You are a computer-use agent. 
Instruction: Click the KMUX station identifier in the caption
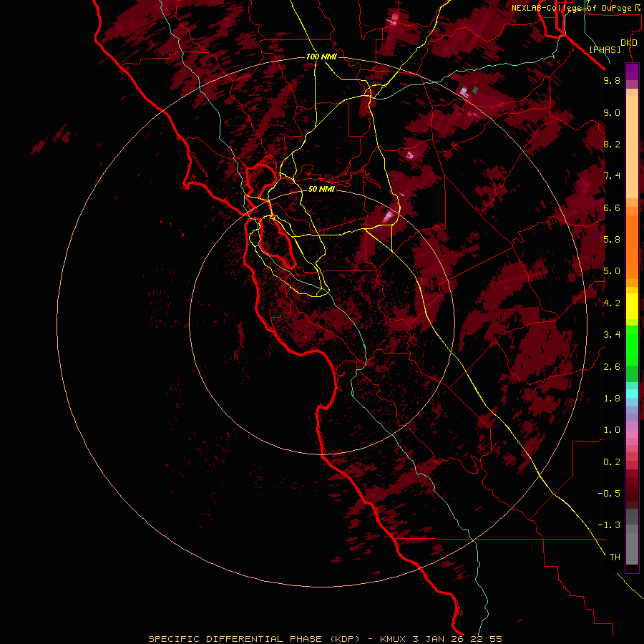[392, 639]
